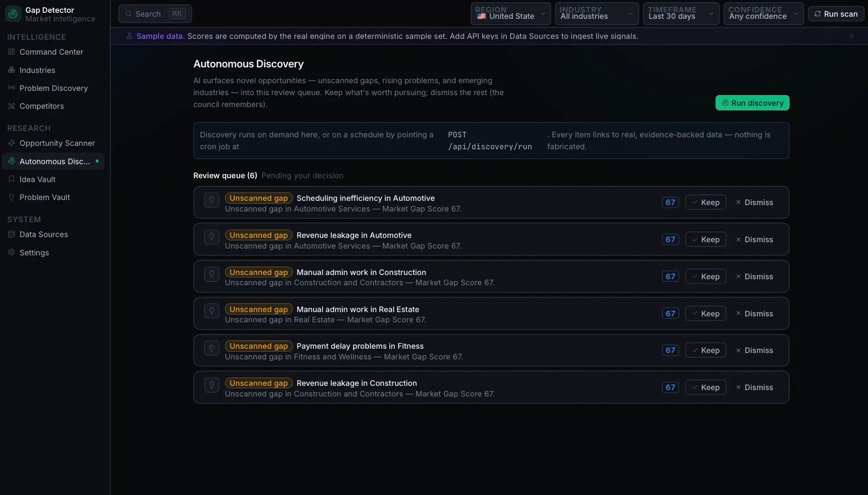The width and height of the screenshot is (868, 495).
Task: Click lightbulb icon for Manual admin work in Real Estate
Action: 212,311
